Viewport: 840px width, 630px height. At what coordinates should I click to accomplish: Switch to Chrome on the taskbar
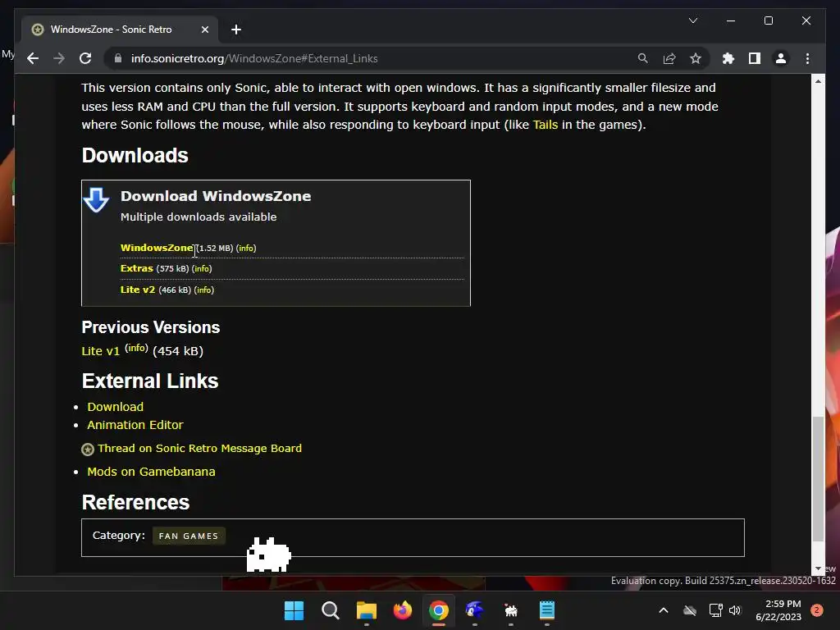click(x=439, y=610)
